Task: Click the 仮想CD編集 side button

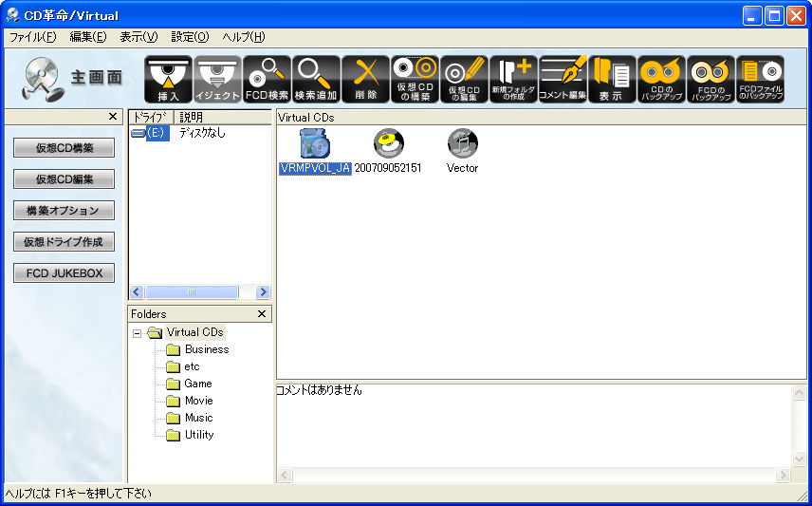Action: click(65, 178)
